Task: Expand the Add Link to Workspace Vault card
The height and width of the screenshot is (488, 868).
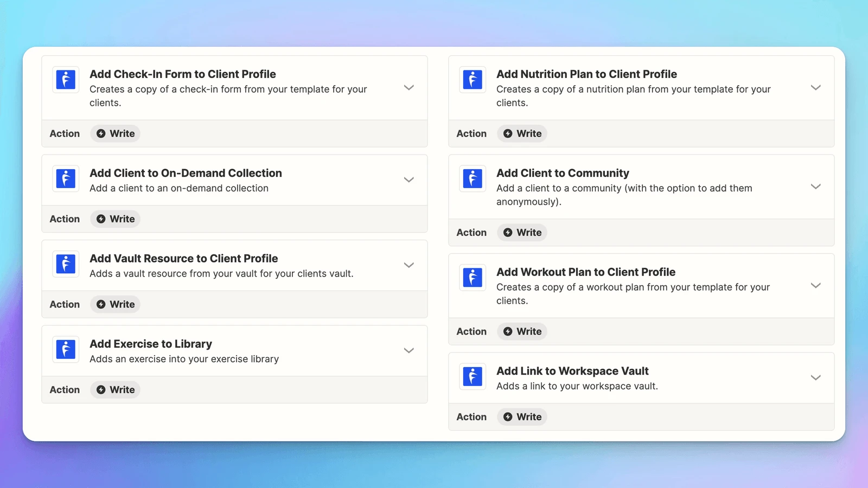Action: (x=815, y=378)
